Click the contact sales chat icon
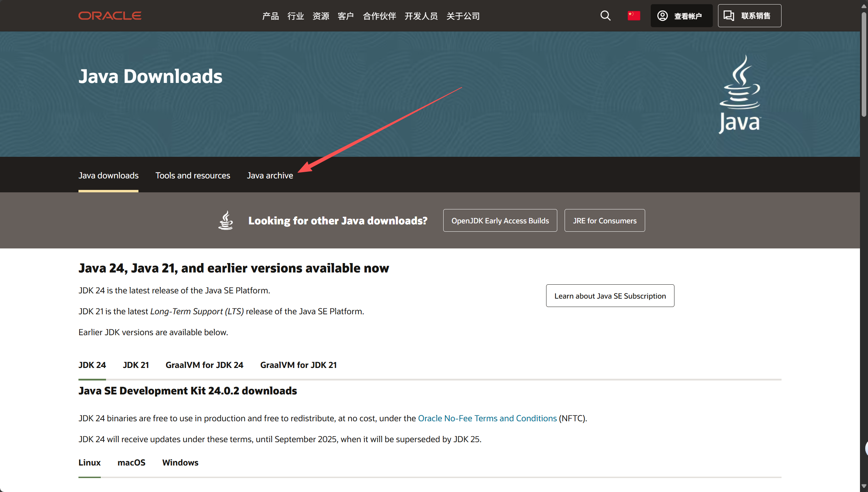Viewport: 868px width, 492px height. 729,16
